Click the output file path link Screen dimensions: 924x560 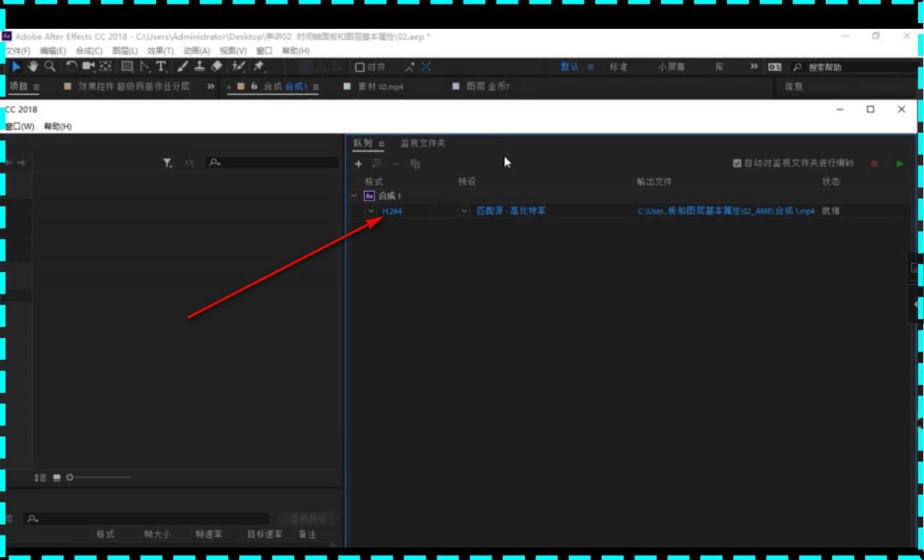pos(725,211)
